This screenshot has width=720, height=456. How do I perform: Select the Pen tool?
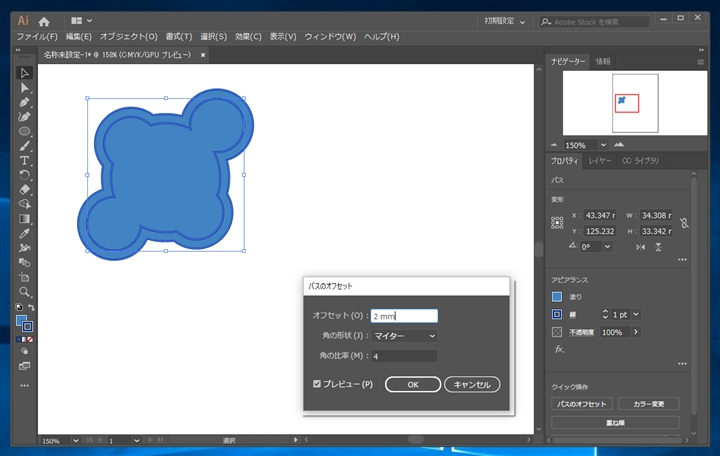pyautogui.click(x=24, y=102)
